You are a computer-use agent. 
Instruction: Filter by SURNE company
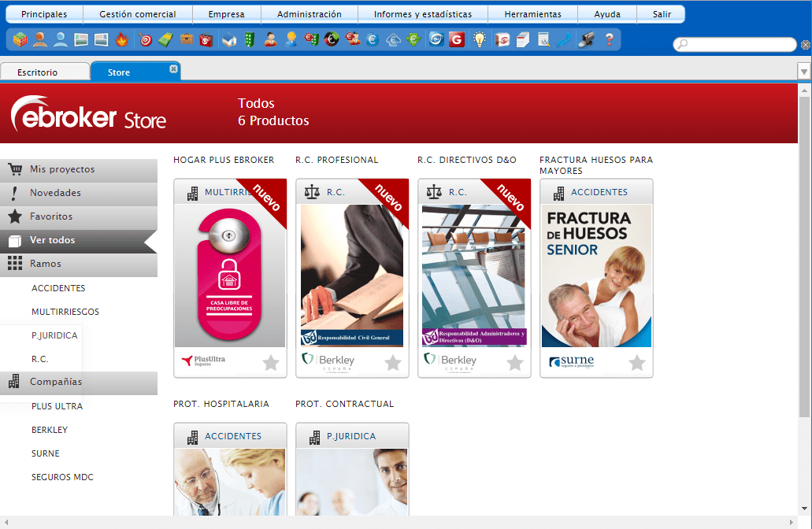click(46, 453)
